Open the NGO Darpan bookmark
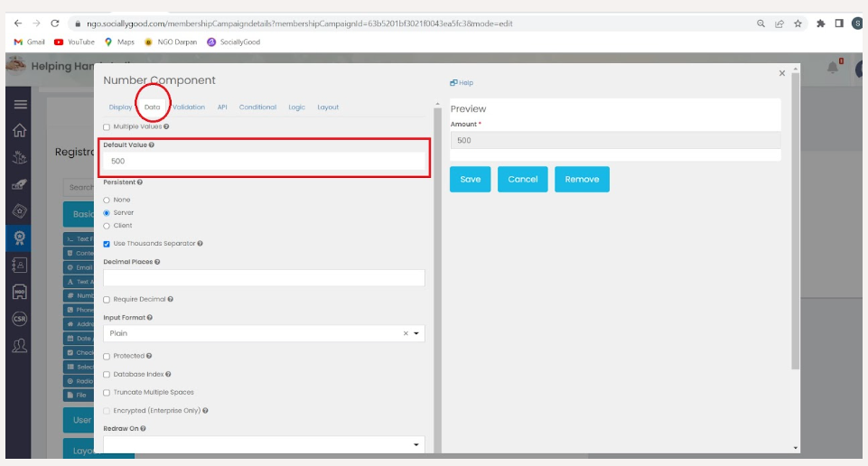The image size is (868, 466). click(x=171, y=42)
